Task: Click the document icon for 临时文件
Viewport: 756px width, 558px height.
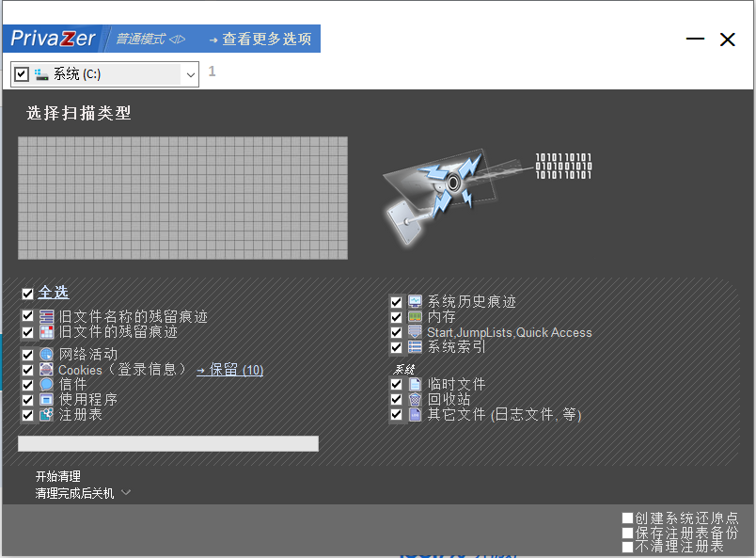Action: tap(415, 384)
